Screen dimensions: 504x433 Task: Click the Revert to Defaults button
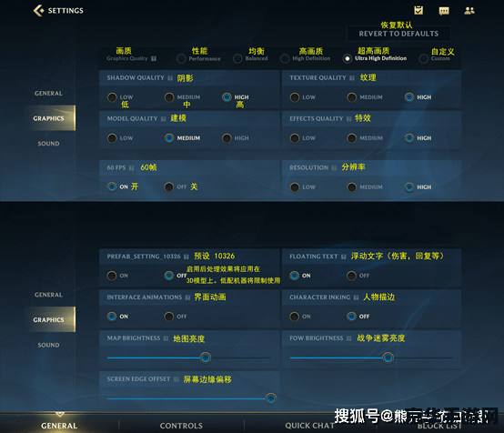(398, 34)
